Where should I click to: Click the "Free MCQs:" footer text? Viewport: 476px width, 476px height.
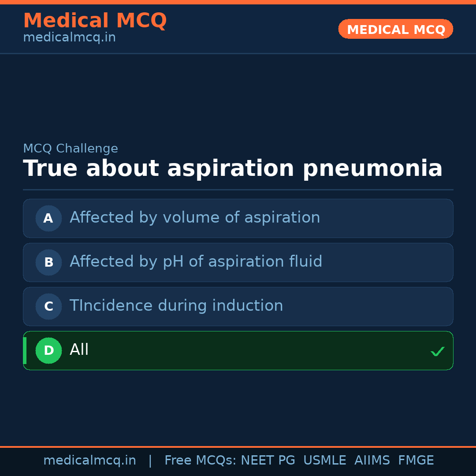pyautogui.click(x=200, y=461)
